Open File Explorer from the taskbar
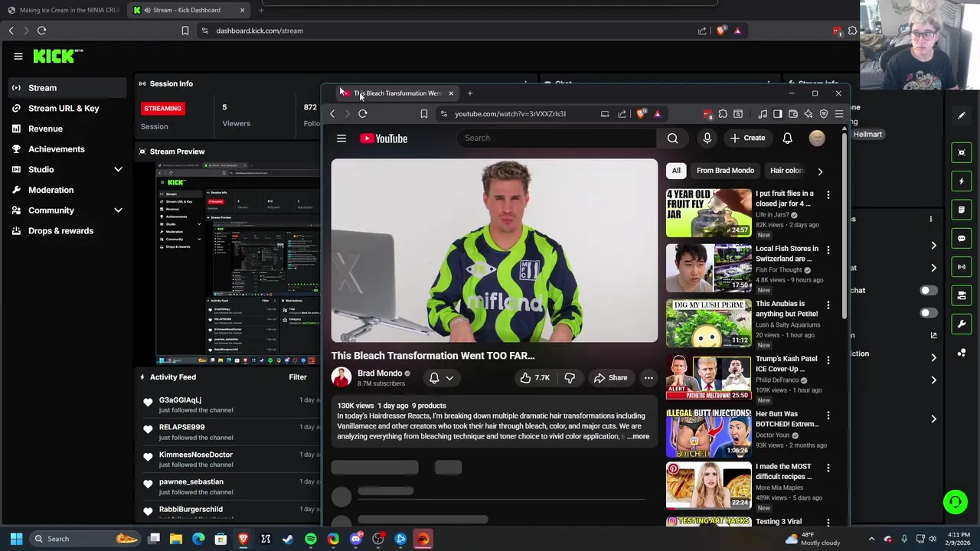Viewport: 980px width, 551px height. [x=176, y=539]
